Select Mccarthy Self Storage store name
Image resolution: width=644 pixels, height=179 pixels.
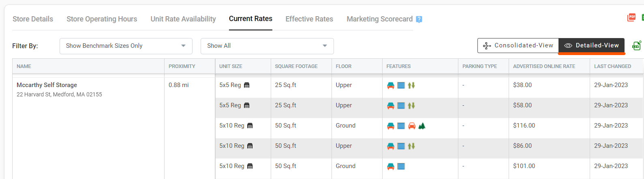(x=47, y=85)
